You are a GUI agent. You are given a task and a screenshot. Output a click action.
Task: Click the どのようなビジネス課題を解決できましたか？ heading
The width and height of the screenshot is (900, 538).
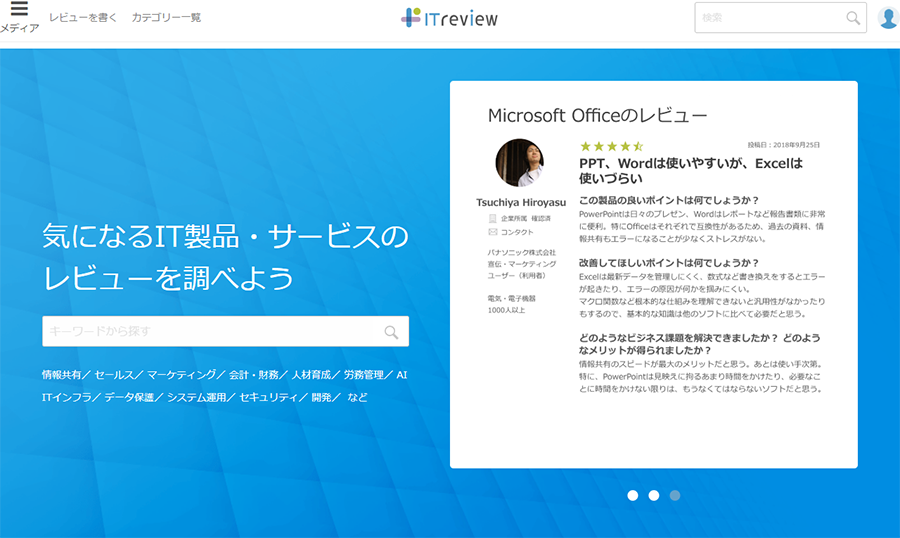point(700,344)
